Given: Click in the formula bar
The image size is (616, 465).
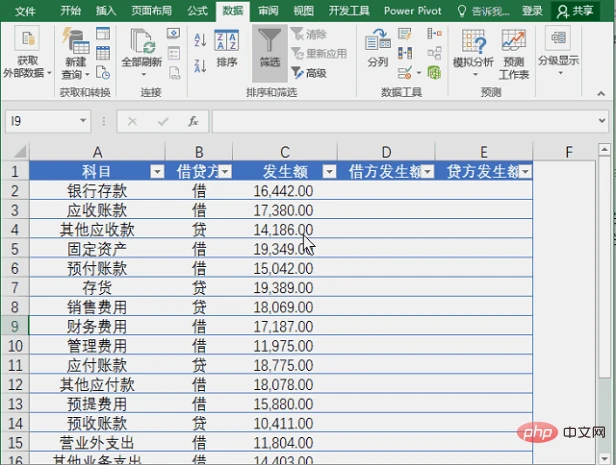Looking at the screenshot, I should click(x=404, y=121).
